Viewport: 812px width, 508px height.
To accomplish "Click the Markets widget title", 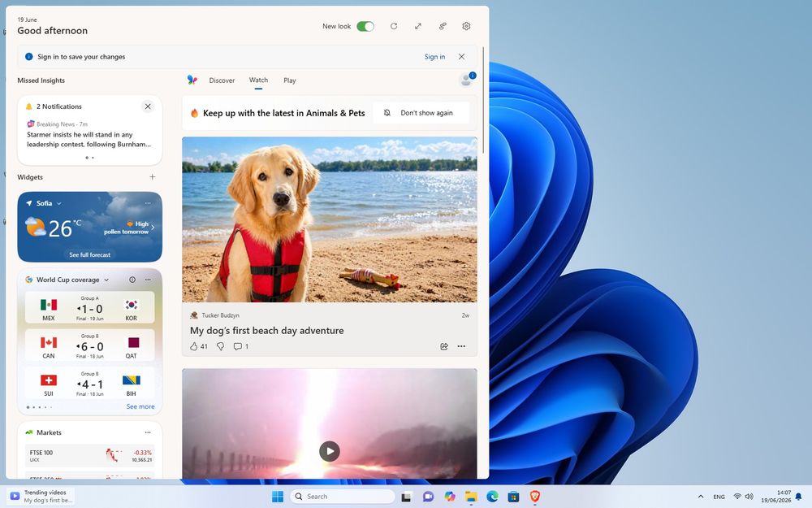I will [x=49, y=432].
